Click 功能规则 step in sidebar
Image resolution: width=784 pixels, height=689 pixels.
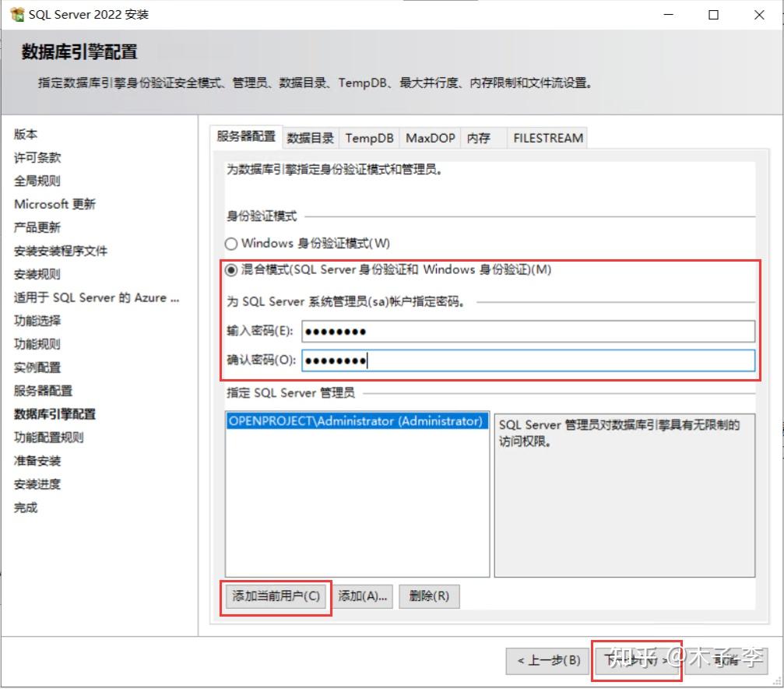click(37, 344)
